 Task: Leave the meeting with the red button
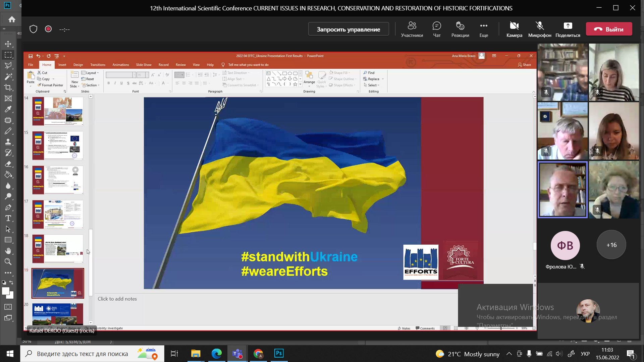(x=609, y=29)
